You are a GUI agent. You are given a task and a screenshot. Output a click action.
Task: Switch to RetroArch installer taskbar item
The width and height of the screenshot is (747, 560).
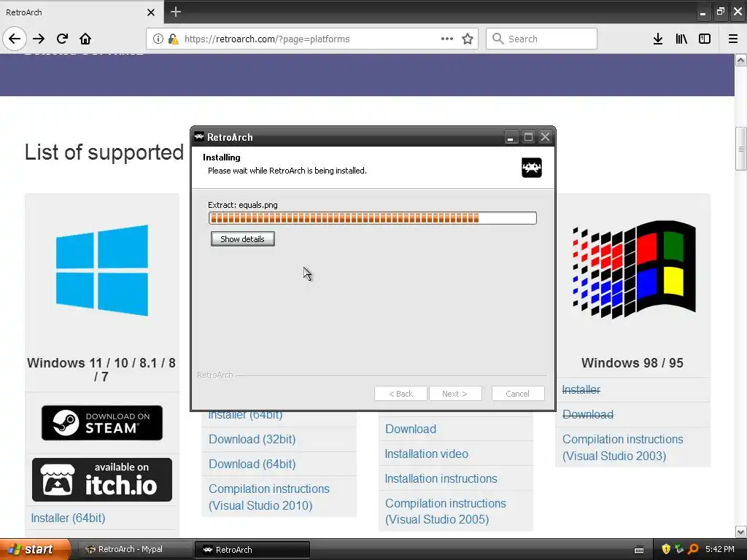[252, 549]
